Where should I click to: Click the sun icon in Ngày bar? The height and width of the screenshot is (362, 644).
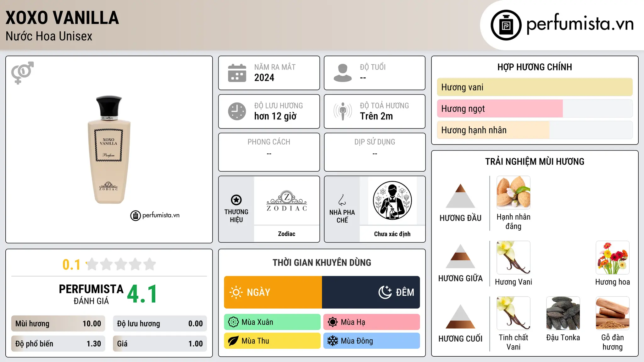pos(236,292)
